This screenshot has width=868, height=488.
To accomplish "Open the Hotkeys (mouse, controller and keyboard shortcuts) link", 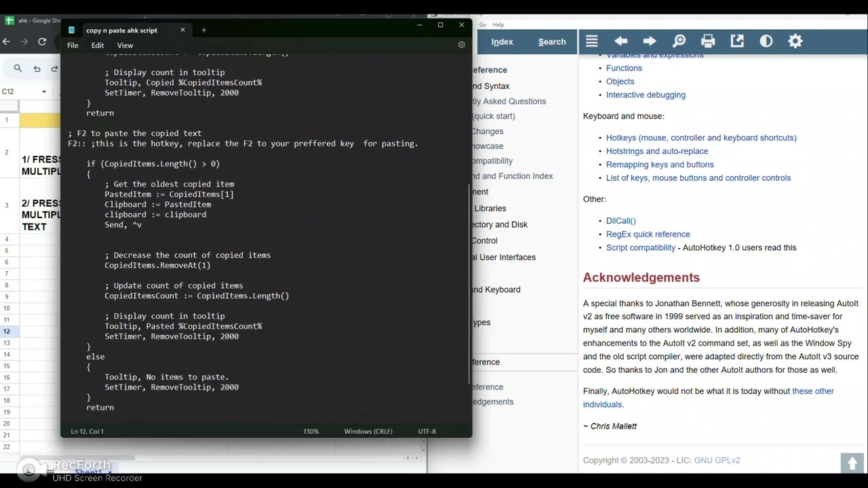I will point(701,138).
